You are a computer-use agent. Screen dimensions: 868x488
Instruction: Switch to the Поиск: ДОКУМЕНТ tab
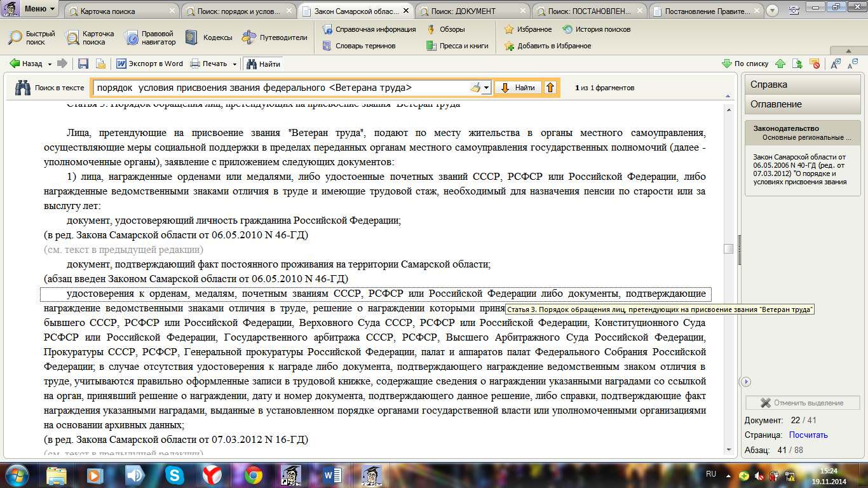pos(471,11)
